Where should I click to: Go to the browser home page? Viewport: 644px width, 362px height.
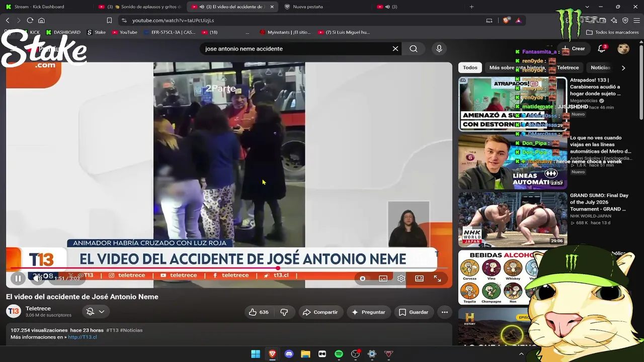point(41,20)
